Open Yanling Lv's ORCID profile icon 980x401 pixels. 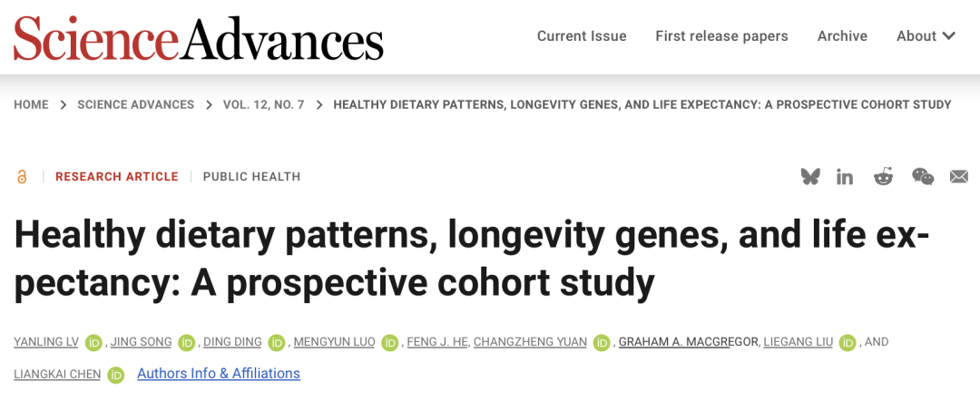pyautogui.click(x=94, y=343)
